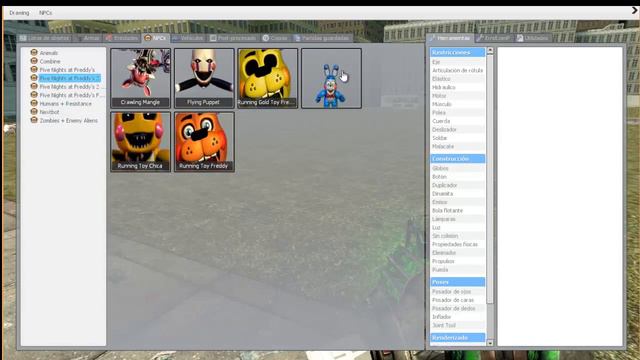Screen dimensions: 640x360
Task: Select Humans + Resistance category
Action: (65, 104)
